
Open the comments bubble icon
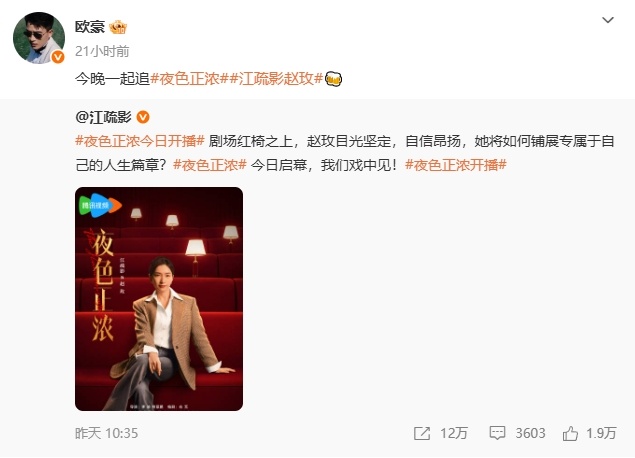(497, 433)
